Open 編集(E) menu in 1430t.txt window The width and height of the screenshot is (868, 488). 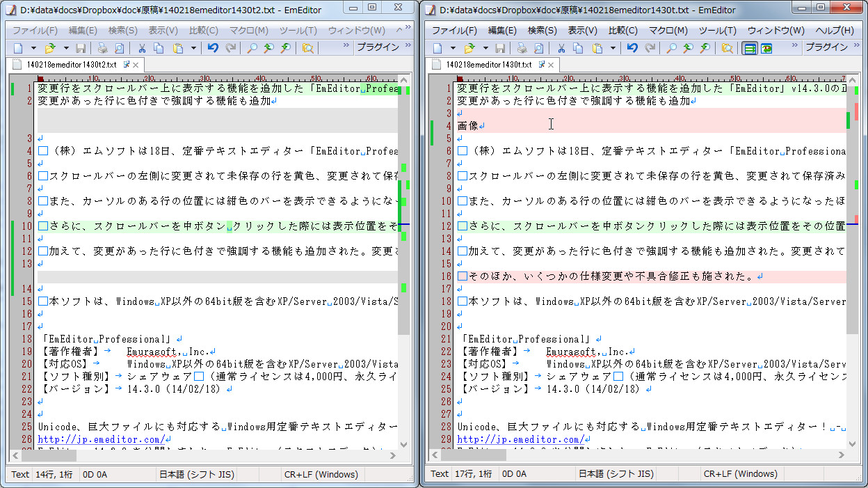(x=502, y=31)
